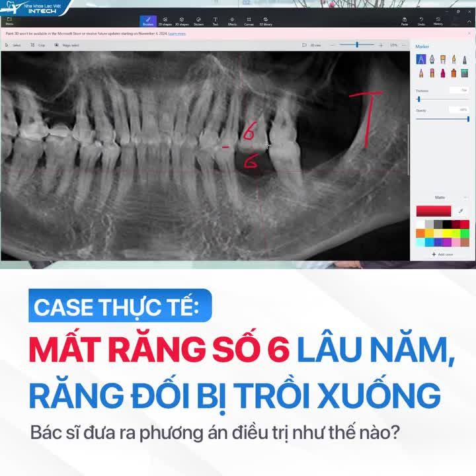The width and height of the screenshot is (476, 476).
Task: Pick the brown color swatch
Action: pos(465,242)
